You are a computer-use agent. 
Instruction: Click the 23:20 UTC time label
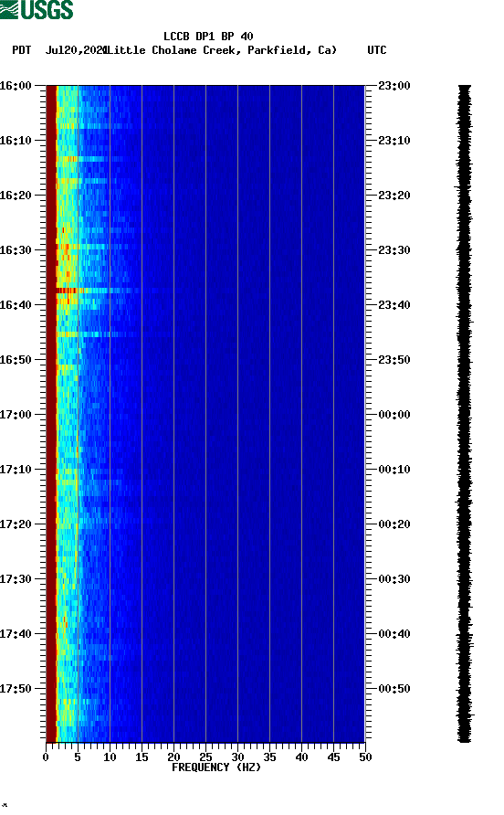(394, 196)
